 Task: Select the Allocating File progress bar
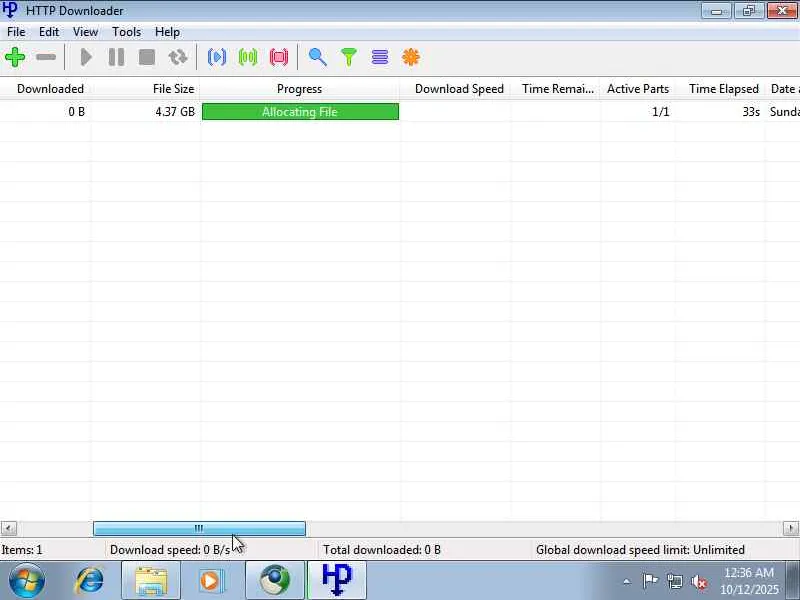point(301,112)
